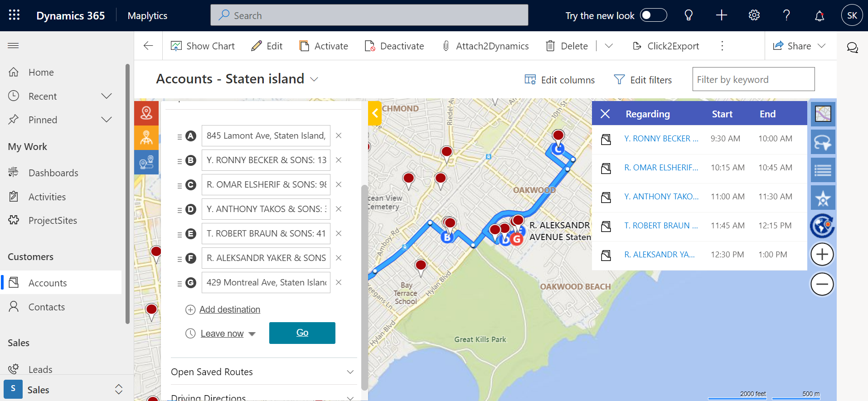This screenshot has width=868, height=401.
Task: Click Attach2Dynamics command
Action: tap(485, 46)
